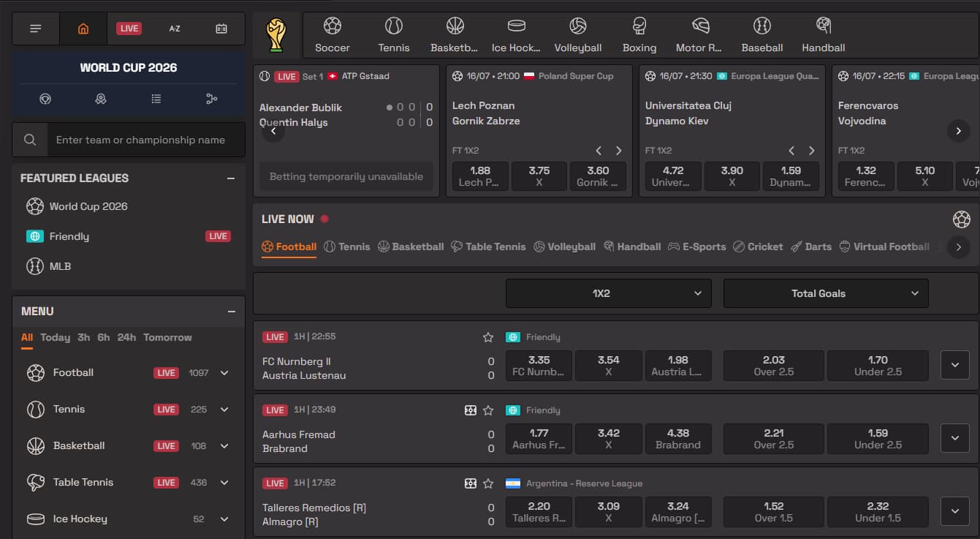Viewport: 980px width, 539px height.
Task: Click the World Cup trophy icon
Action: click(276, 35)
